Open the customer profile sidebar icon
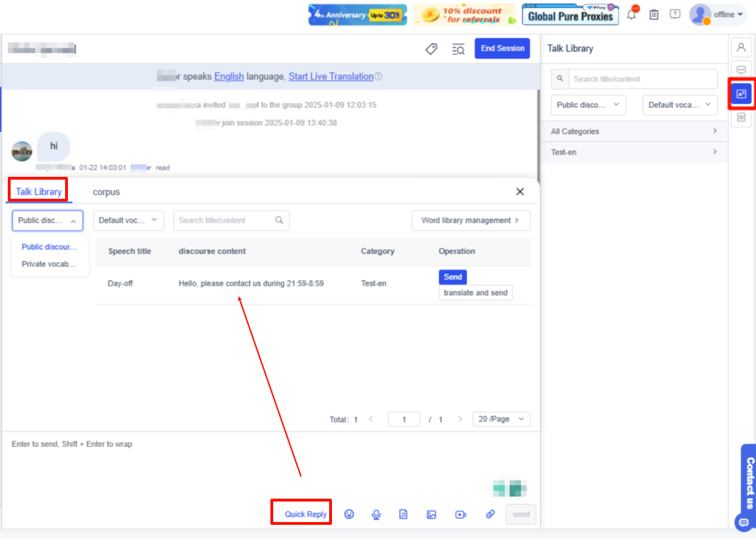 click(x=741, y=47)
